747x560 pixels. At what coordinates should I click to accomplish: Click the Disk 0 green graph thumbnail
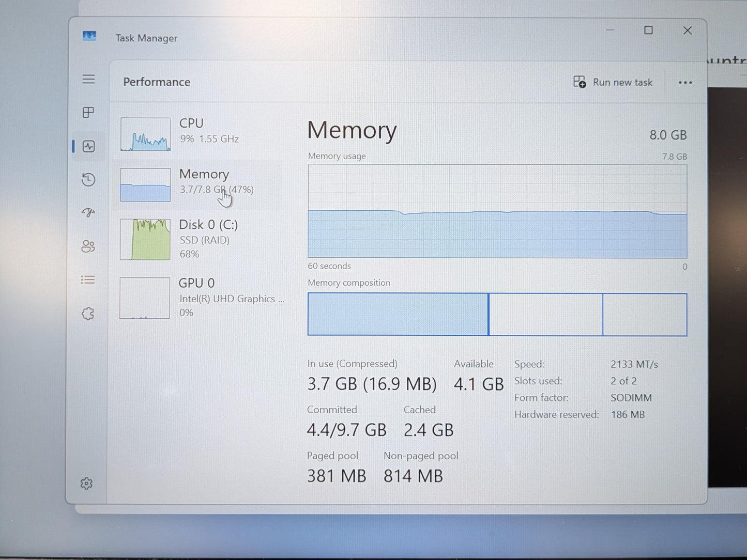point(145,240)
